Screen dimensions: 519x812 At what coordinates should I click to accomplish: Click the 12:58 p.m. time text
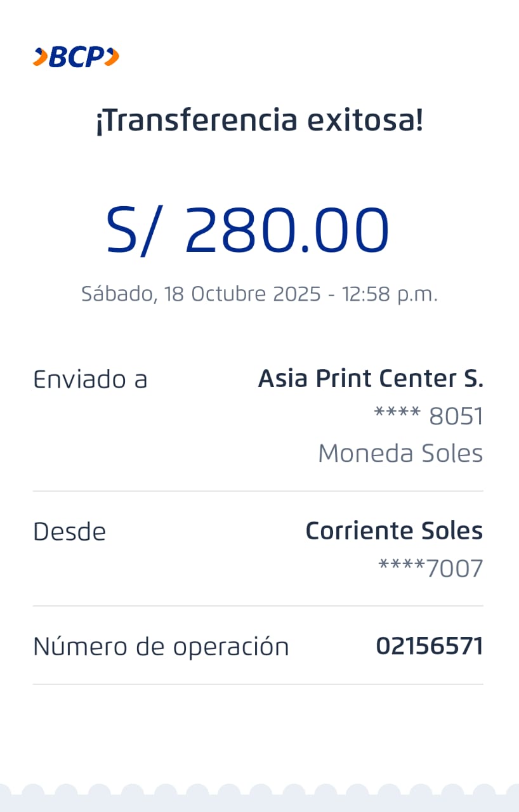(390, 294)
